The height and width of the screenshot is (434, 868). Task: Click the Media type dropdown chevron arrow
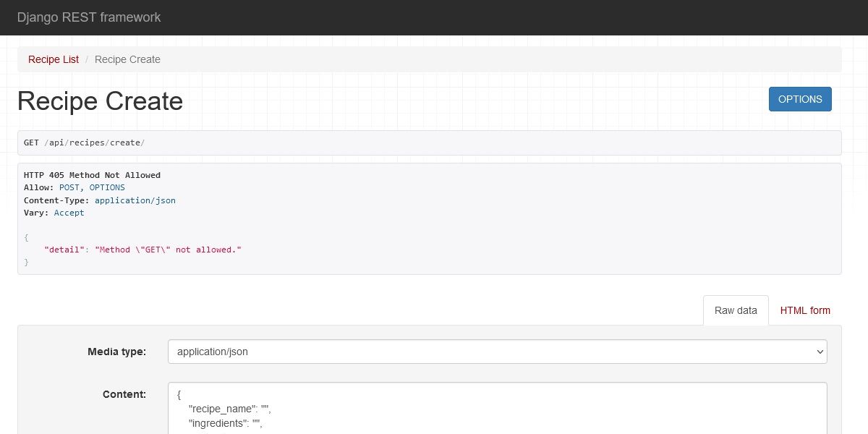pyautogui.click(x=819, y=352)
